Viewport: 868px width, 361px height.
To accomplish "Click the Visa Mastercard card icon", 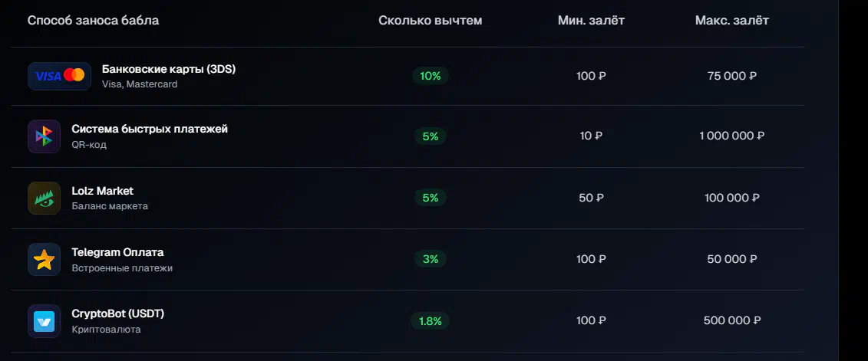I will (59, 76).
